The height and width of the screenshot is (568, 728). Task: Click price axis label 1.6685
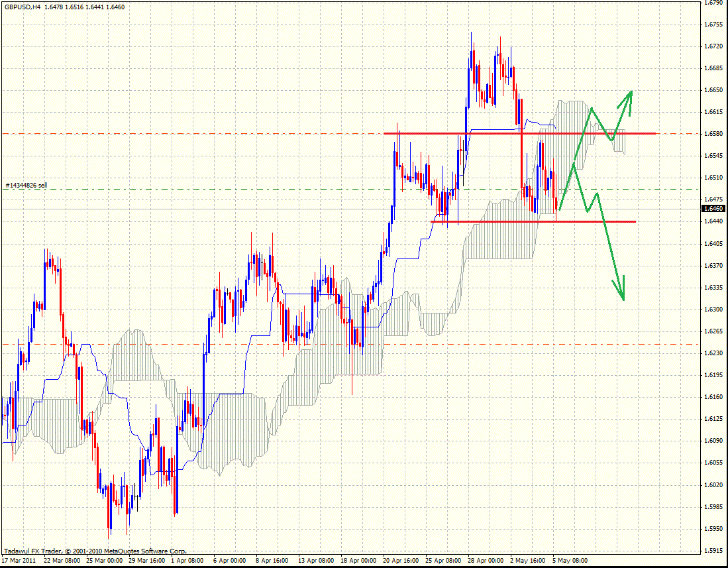pos(713,68)
